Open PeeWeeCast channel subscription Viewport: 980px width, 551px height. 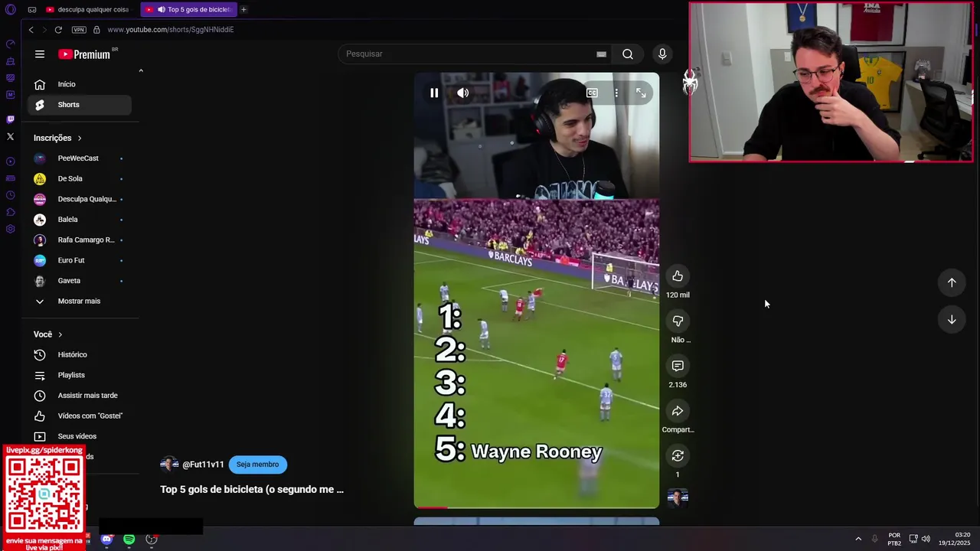tap(80, 158)
